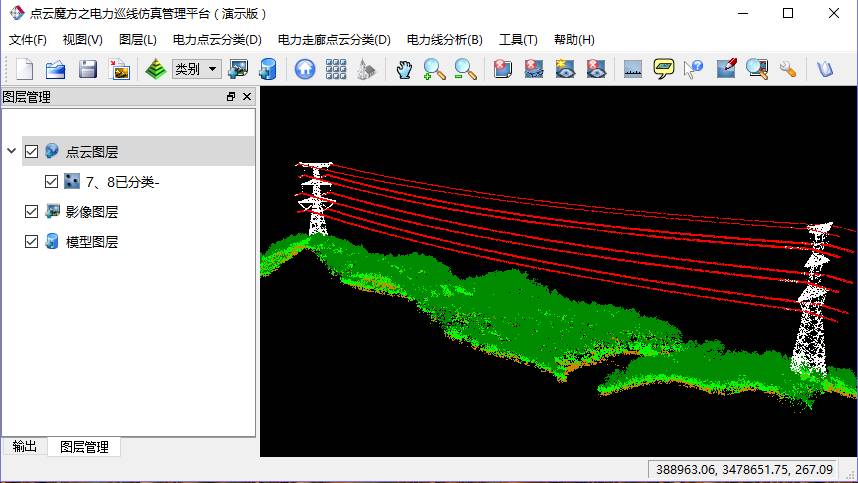Click the open folder icon
This screenshot has height=483, width=858.
click(56, 69)
